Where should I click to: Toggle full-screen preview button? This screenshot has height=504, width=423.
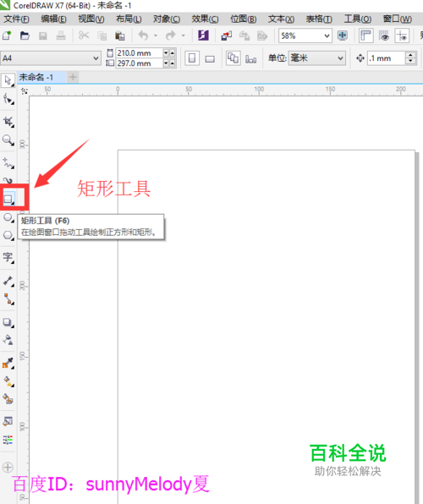click(343, 36)
